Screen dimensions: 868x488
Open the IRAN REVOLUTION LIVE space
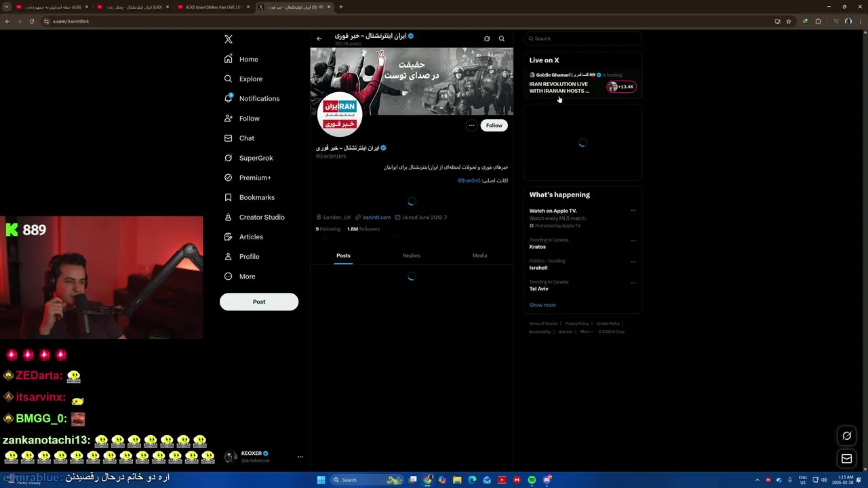[559, 87]
